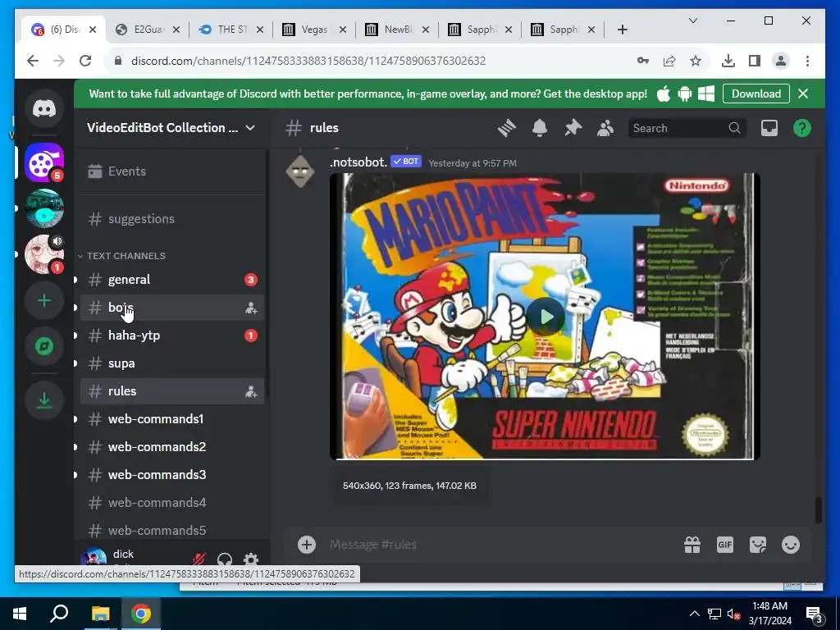Toggle member list icon
Image resolution: width=840 pixels, height=630 pixels.
tap(605, 128)
